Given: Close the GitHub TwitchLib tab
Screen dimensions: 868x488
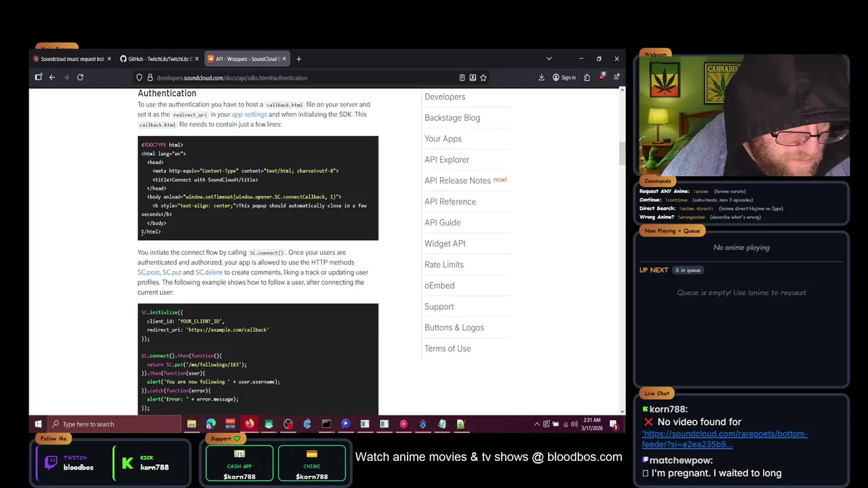Looking at the screenshot, I should (197, 59).
